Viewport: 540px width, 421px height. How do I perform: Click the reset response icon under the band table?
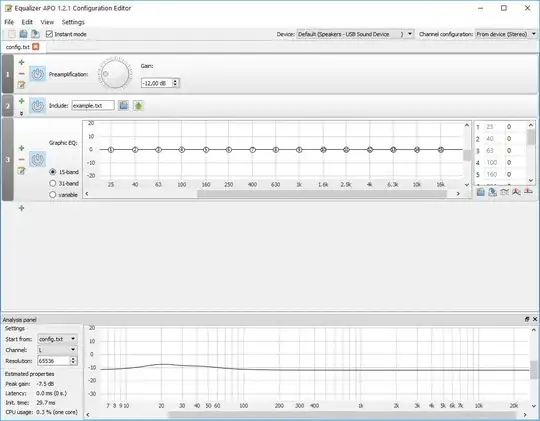click(x=528, y=192)
